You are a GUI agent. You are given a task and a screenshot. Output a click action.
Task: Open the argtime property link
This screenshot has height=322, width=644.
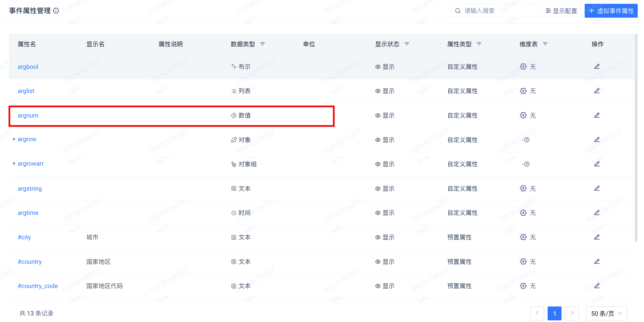pyautogui.click(x=28, y=213)
